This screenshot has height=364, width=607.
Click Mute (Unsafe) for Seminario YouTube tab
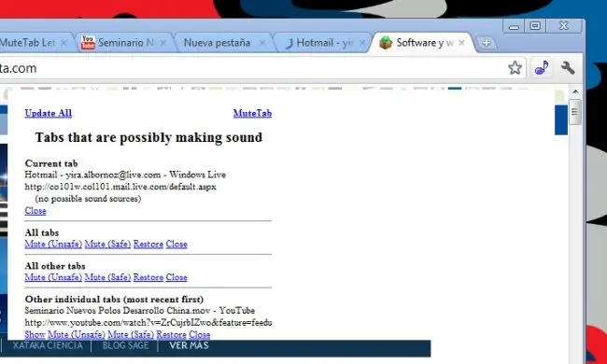77,335
